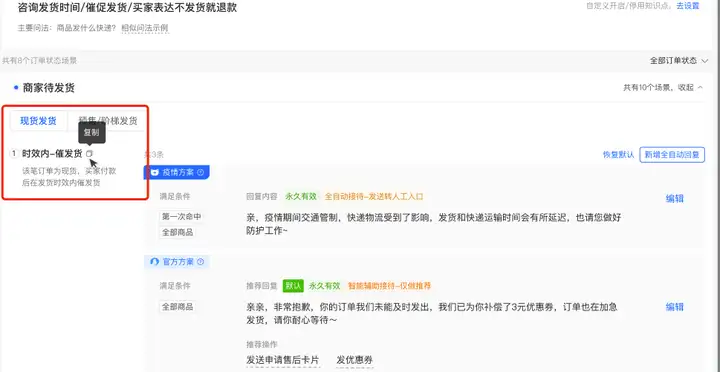Image resolution: width=720 pixels, height=372 pixels.
Task: Click the copy icon beside 时效内-催发货
Action: [x=90, y=153]
